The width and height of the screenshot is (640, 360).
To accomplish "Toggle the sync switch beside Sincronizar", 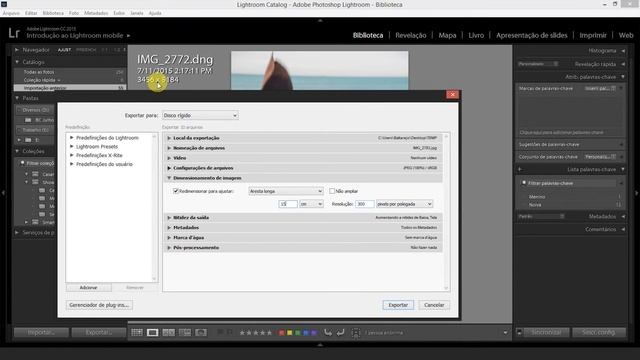I will pos(519,332).
